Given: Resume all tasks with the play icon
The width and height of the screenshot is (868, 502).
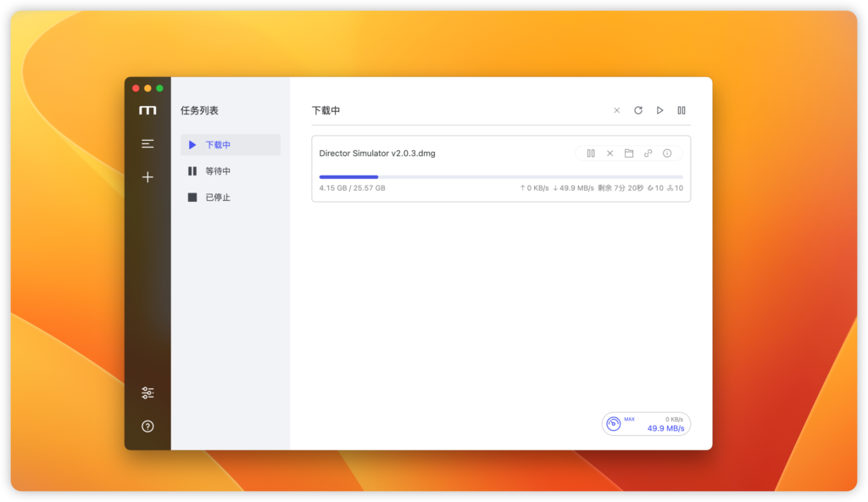Looking at the screenshot, I should coord(659,110).
